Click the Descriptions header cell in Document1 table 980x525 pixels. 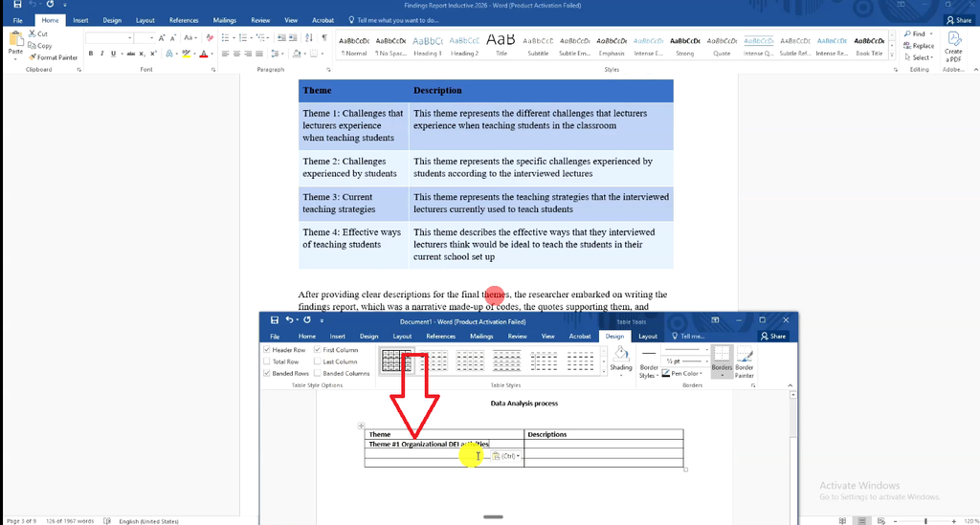tap(604, 434)
